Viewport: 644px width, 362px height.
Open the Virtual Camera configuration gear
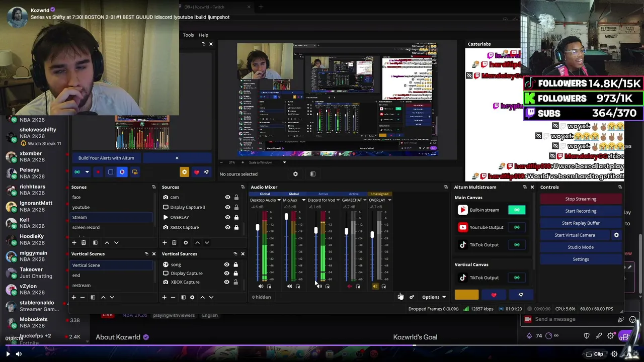click(x=616, y=235)
